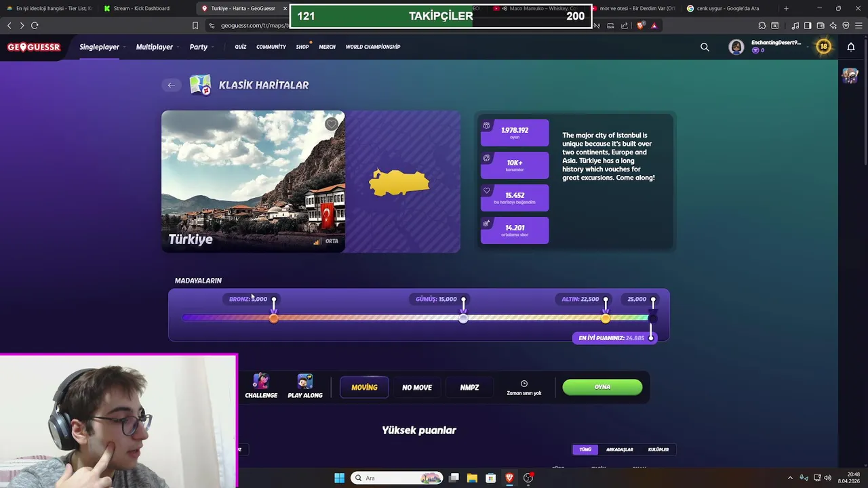Click the Brave icon in taskbar

tap(509, 478)
